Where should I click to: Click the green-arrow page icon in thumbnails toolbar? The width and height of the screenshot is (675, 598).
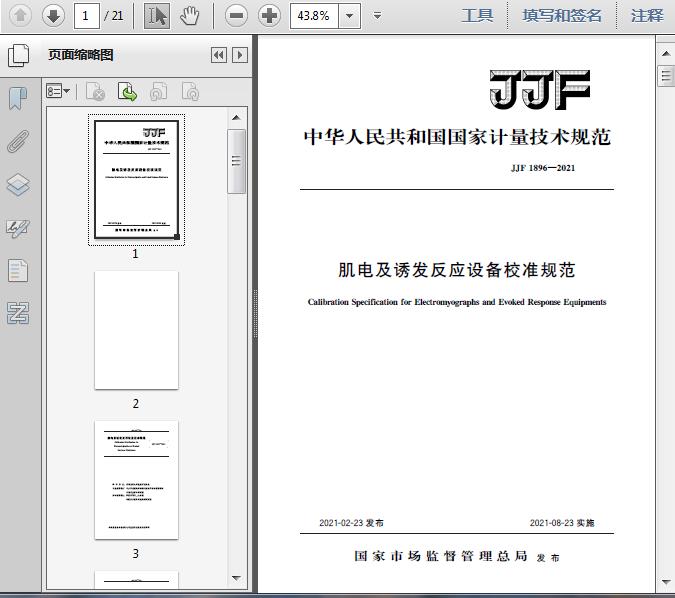point(127,92)
